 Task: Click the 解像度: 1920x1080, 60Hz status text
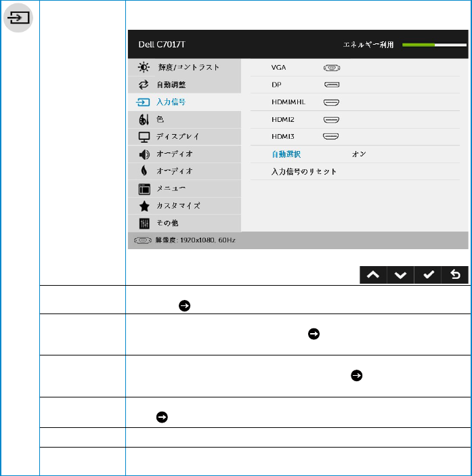196,240
